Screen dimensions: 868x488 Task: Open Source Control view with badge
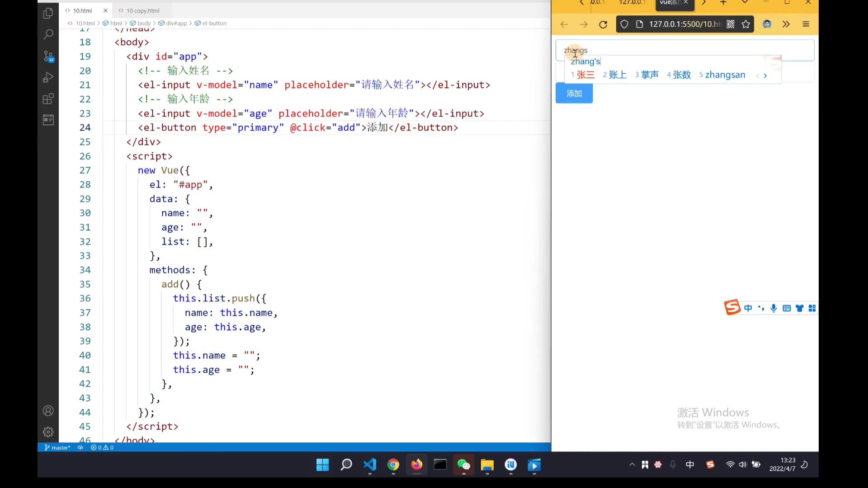click(x=48, y=56)
